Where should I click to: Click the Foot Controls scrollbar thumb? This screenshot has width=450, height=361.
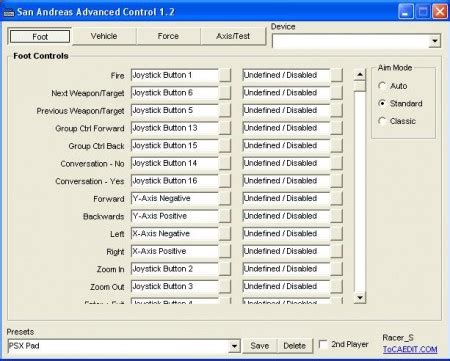click(360, 86)
